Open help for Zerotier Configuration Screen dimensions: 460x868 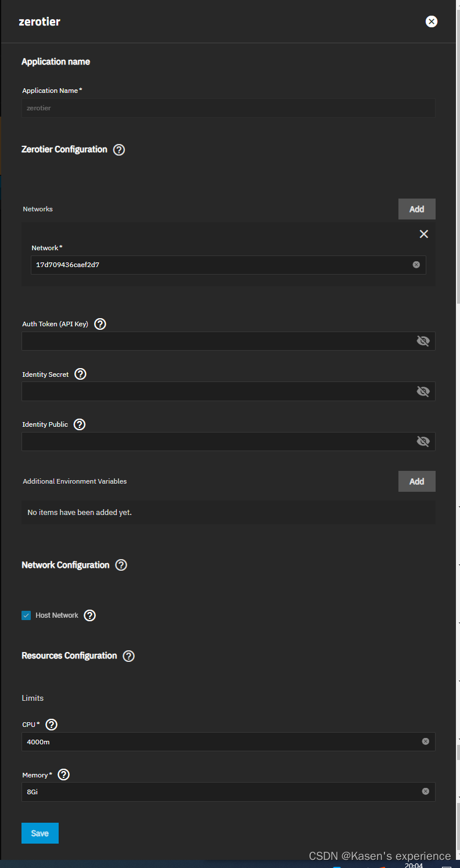point(119,150)
